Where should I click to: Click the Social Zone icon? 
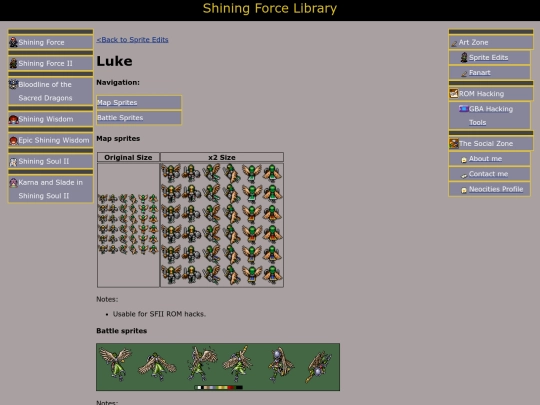coord(454,144)
